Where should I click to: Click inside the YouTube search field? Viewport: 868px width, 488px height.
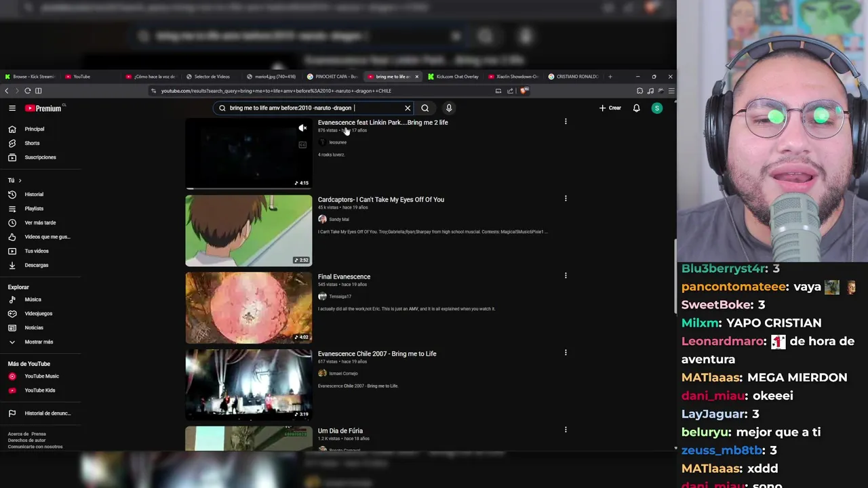pyautogui.click(x=312, y=108)
